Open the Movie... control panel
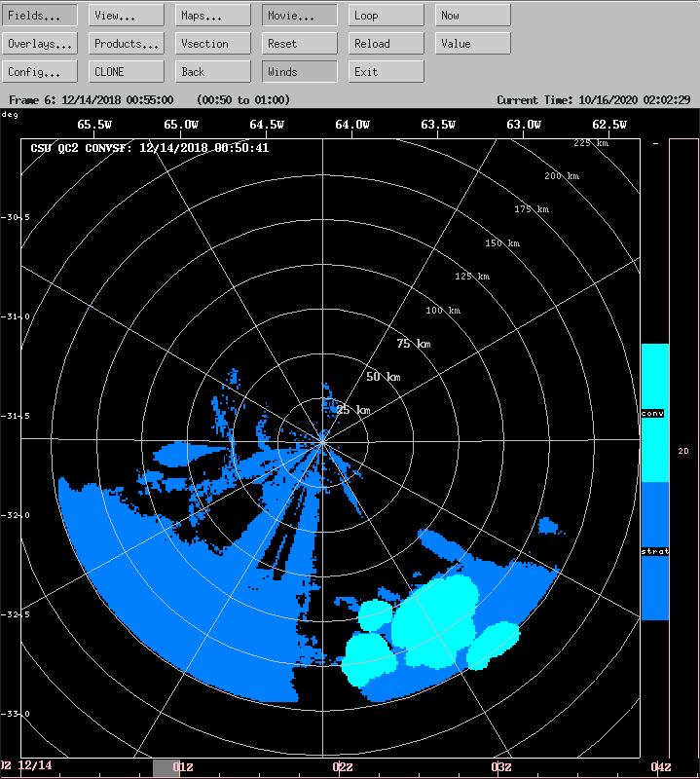 coord(300,16)
